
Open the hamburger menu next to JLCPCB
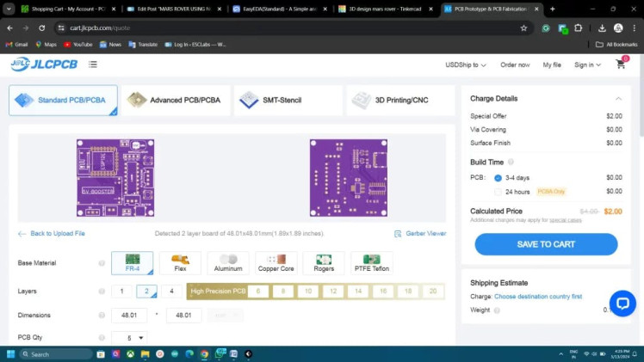click(93, 64)
